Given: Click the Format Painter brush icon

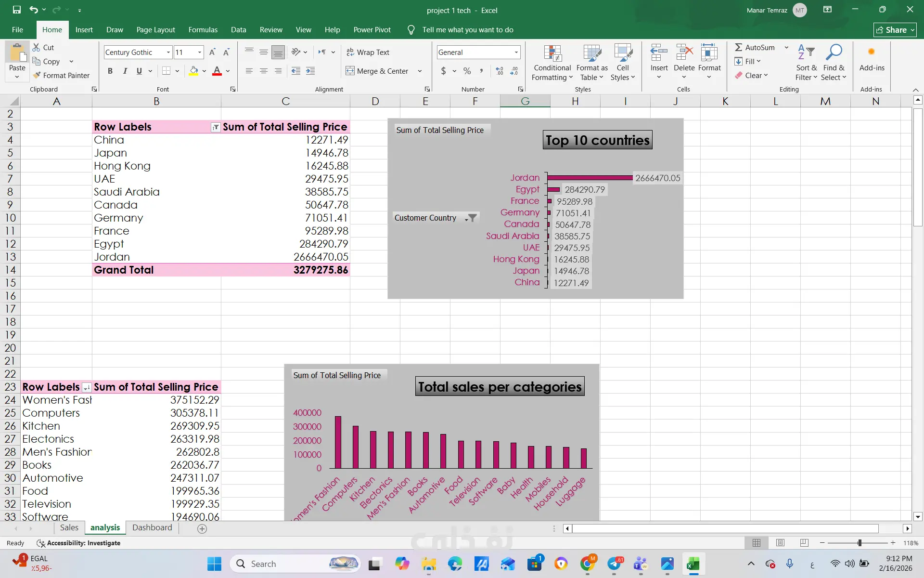Looking at the screenshot, I should tap(37, 75).
